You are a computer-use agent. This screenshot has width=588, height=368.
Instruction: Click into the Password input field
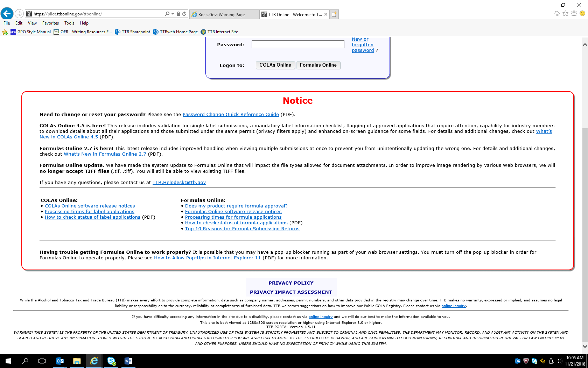297,44
